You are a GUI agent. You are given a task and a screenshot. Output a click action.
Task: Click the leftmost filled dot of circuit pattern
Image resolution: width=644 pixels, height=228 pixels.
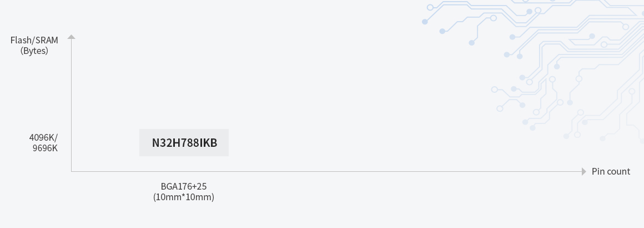[425, 22]
